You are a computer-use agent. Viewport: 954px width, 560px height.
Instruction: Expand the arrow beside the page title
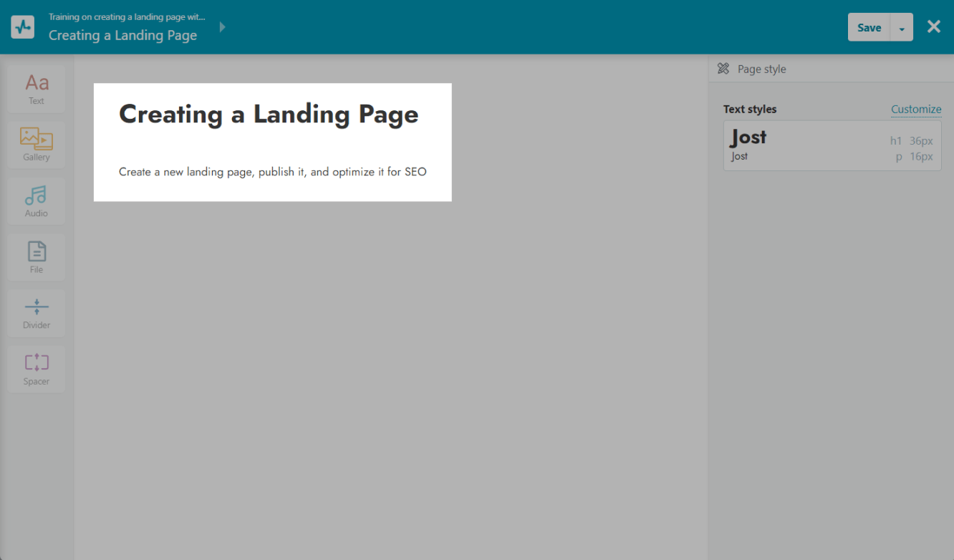tap(222, 27)
